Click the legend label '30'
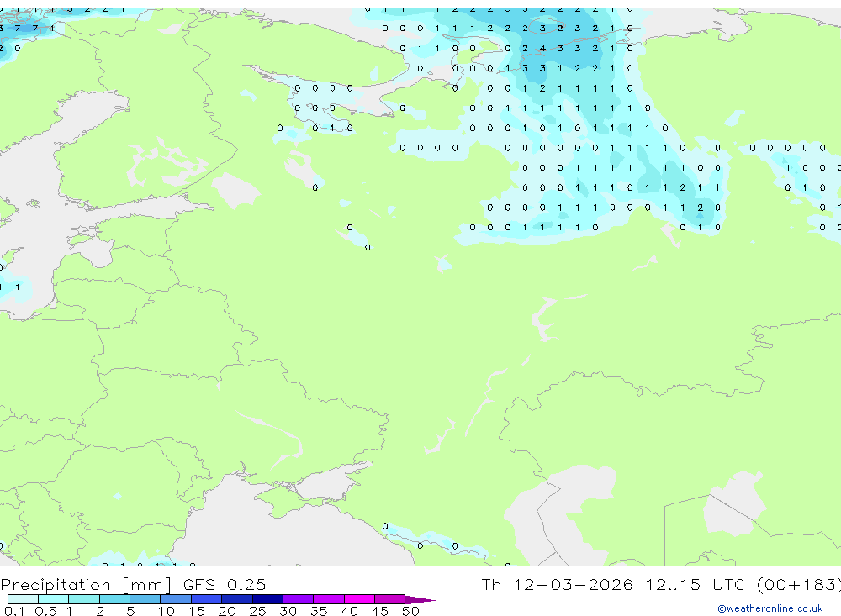 [x=288, y=611]
